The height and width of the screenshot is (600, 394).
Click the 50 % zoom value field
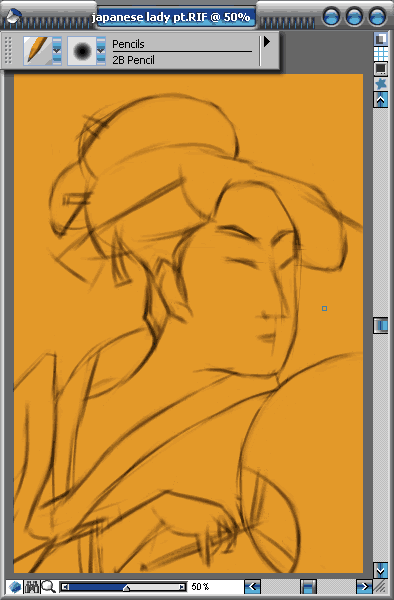click(x=200, y=586)
